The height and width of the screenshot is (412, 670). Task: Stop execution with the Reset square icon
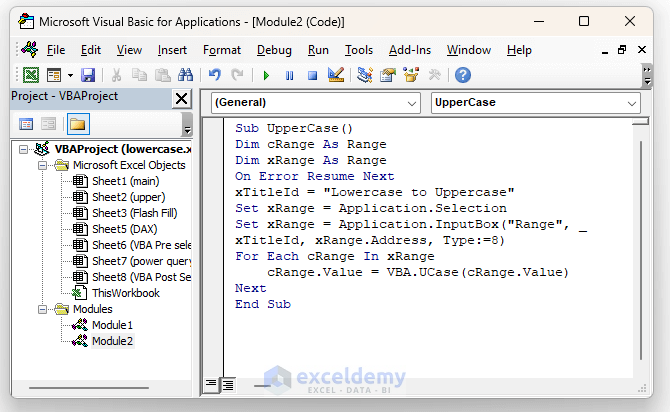tap(312, 76)
